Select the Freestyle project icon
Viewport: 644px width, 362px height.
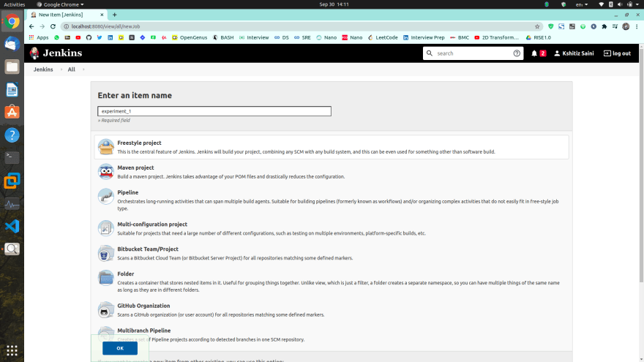coord(106,147)
